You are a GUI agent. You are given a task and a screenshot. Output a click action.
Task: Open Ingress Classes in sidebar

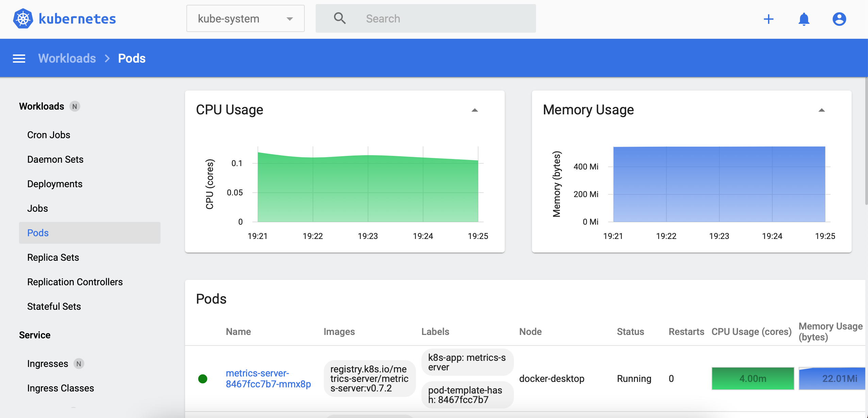(61, 388)
